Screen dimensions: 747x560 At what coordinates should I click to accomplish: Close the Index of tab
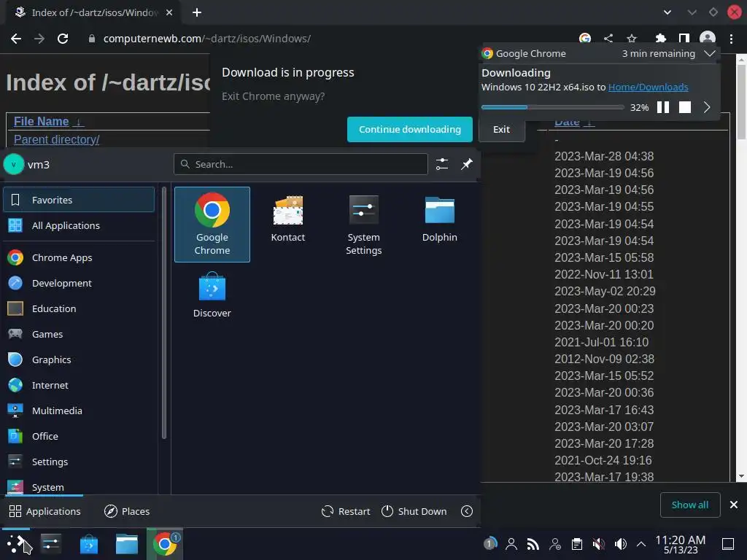point(169,12)
